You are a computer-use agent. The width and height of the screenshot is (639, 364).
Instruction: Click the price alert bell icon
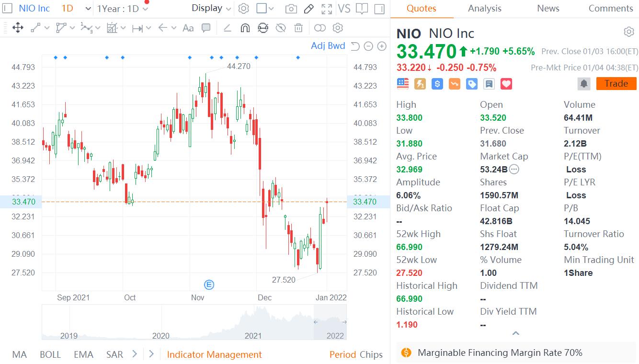click(x=584, y=84)
